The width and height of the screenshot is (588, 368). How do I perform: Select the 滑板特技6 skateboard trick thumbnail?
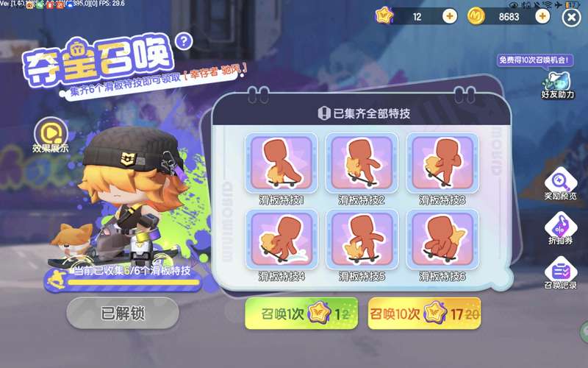(442, 240)
